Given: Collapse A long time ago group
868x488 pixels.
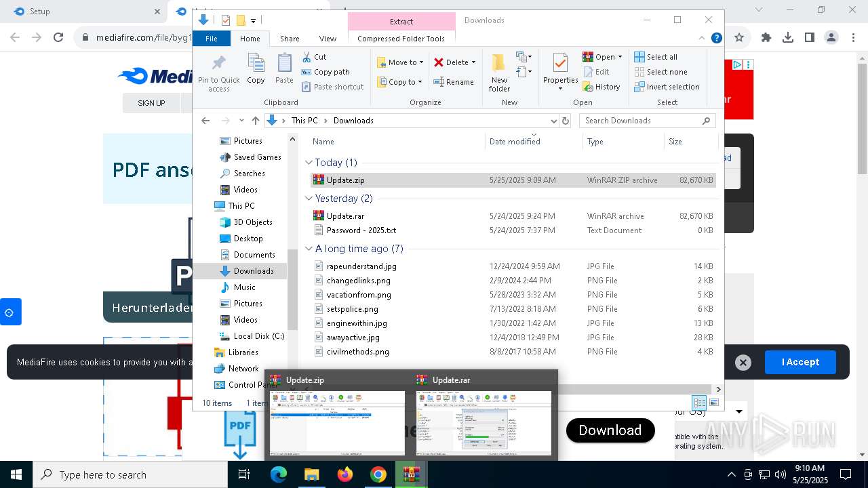Looking at the screenshot, I should pos(309,249).
